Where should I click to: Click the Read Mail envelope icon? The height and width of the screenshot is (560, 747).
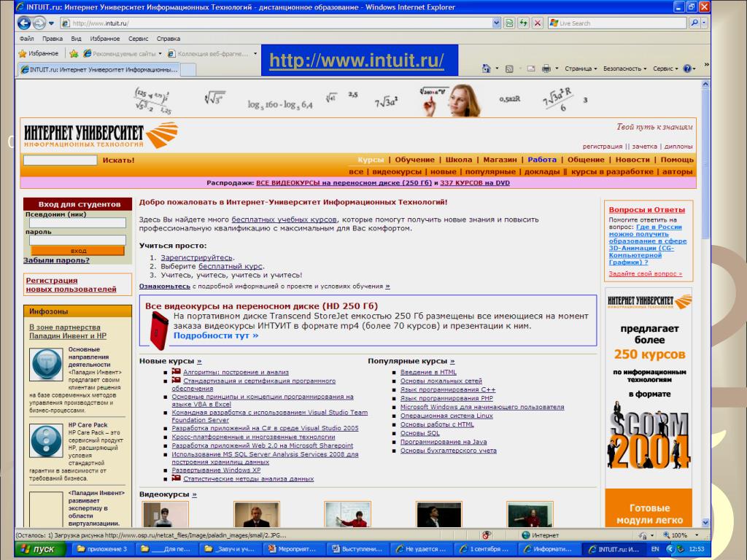pyautogui.click(x=531, y=69)
